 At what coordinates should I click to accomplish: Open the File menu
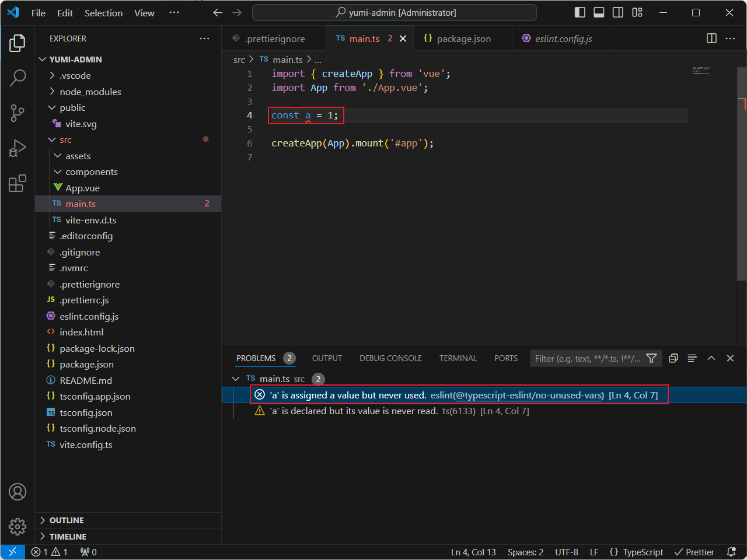point(39,13)
